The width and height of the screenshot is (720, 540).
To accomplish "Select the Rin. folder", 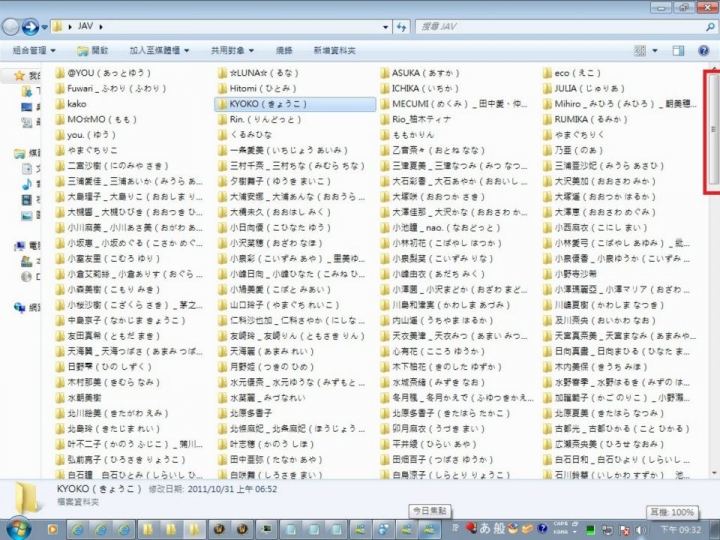I will [259, 119].
